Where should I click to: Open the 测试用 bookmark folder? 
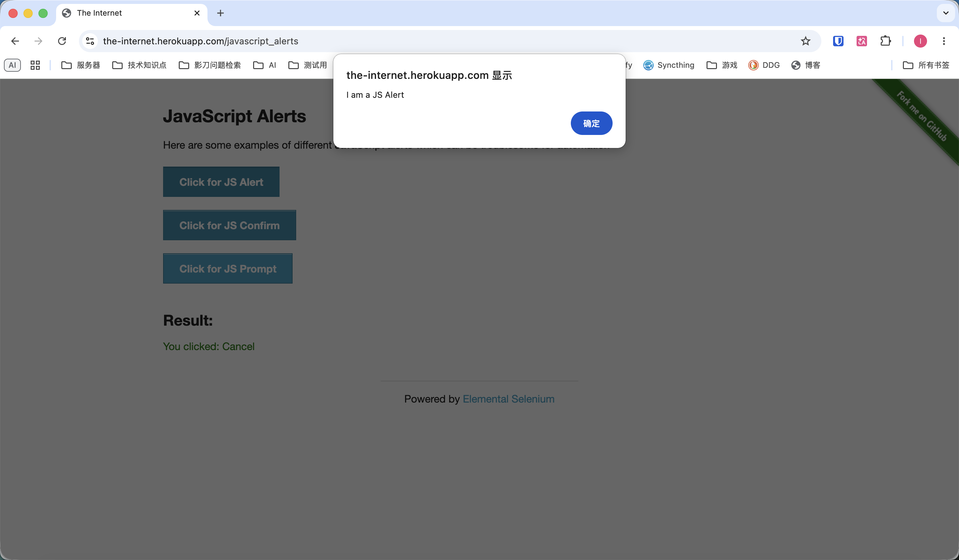308,65
